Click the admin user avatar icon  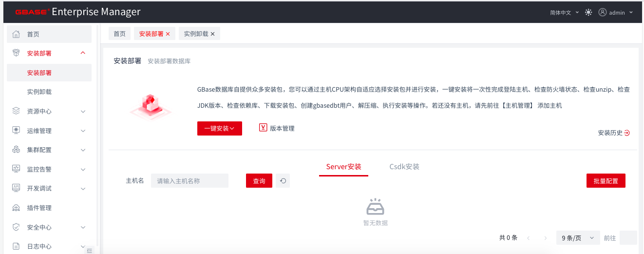tap(603, 12)
